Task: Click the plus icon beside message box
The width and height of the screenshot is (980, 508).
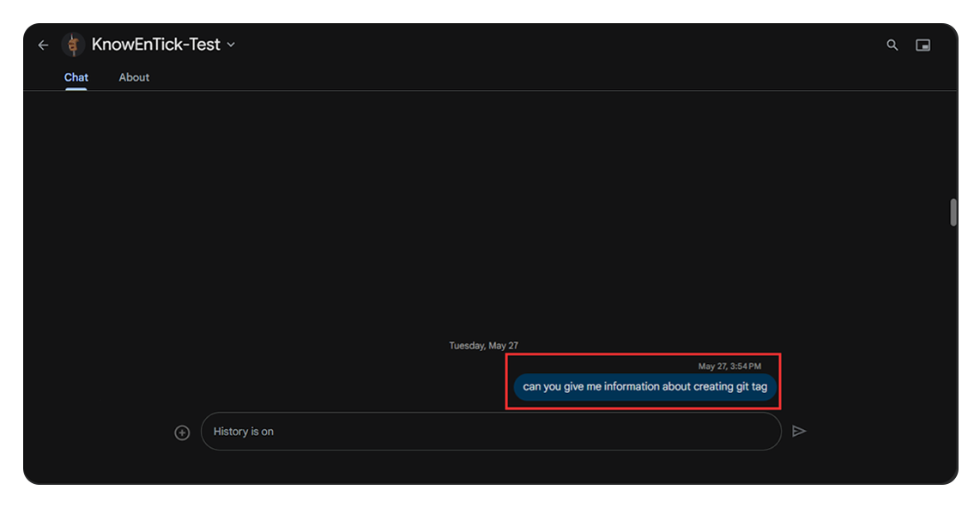Action: click(x=182, y=432)
